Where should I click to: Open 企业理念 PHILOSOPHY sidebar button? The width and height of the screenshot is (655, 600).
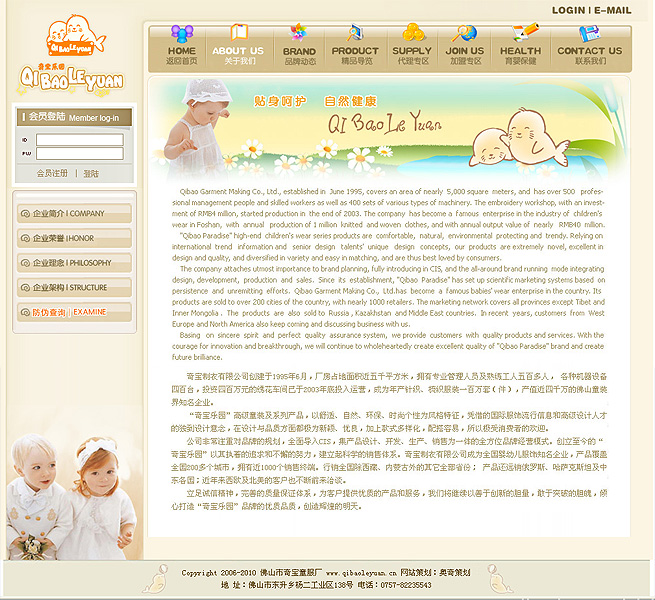pyautogui.click(x=74, y=263)
